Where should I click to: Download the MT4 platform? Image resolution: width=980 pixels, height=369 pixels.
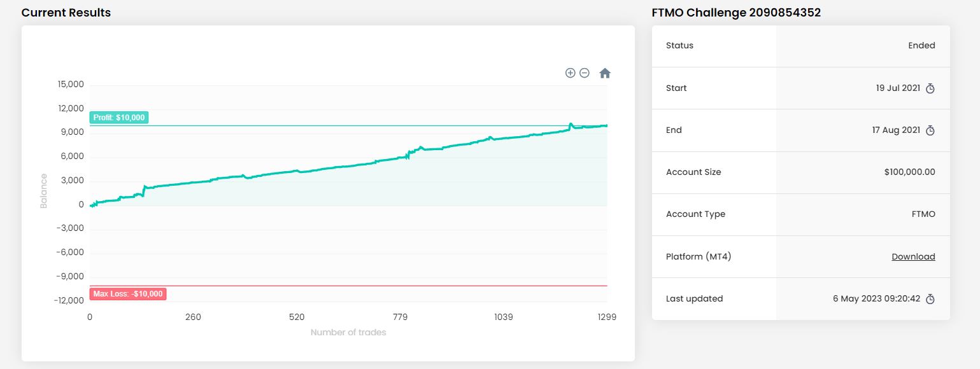(x=913, y=257)
